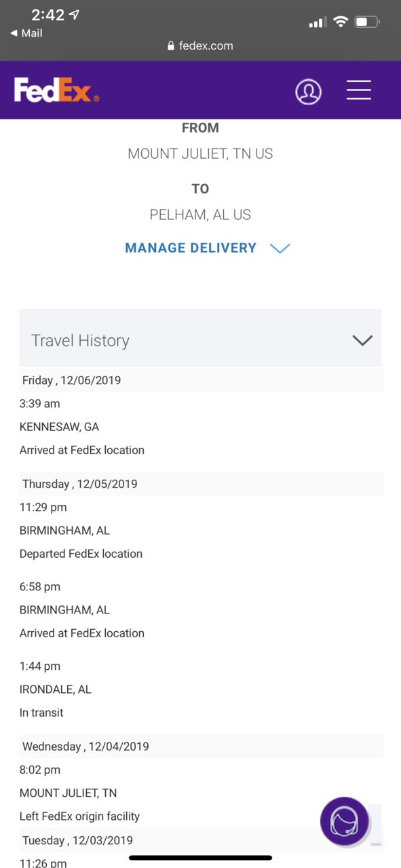Open the hamburger menu
Screen dimensions: 401x868
click(359, 90)
